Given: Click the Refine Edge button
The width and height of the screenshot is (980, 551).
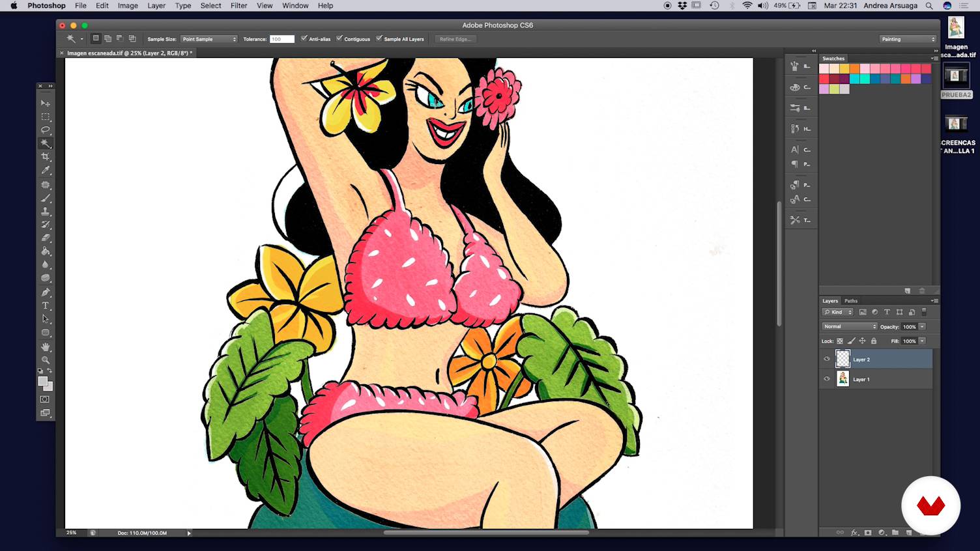Looking at the screenshot, I should click(455, 39).
